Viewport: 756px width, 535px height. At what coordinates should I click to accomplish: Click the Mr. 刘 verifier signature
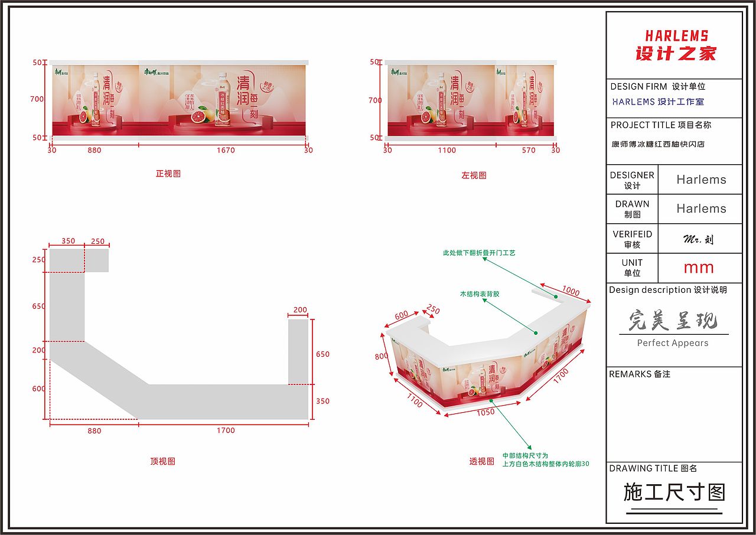coord(698,239)
